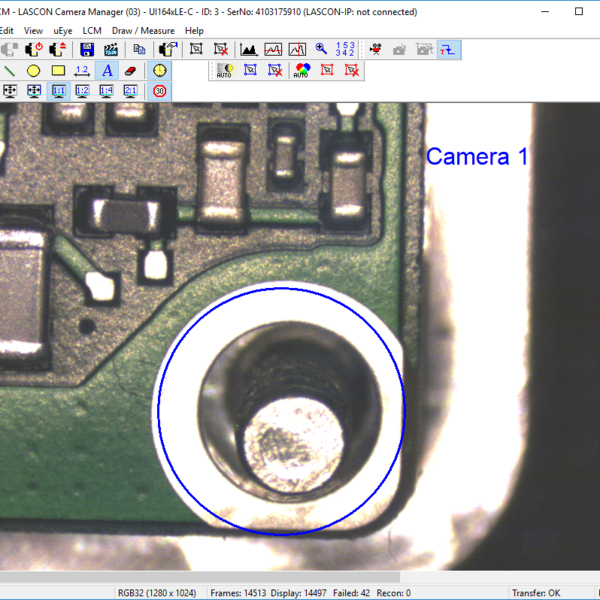Click second fit display monitor icon
600x600 pixels.
(x=34, y=91)
